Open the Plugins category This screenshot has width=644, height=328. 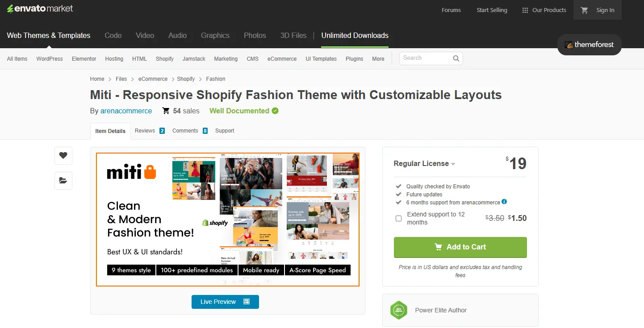tap(354, 59)
